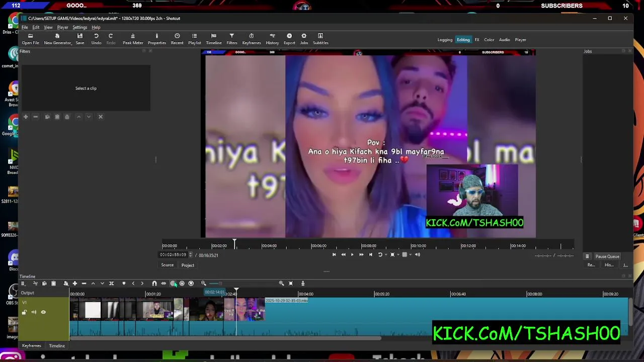Append clip using the plus timeline icon
644x362 pixels.
click(74, 284)
